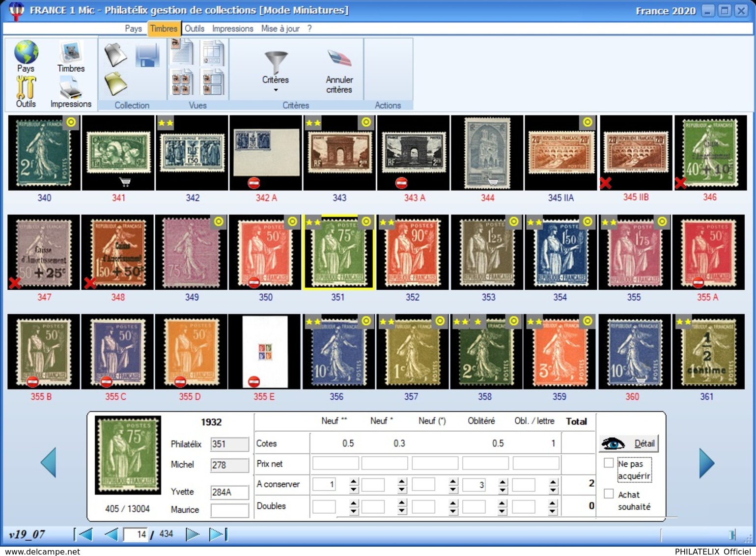This screenshot has width=756, height=556.
Task: Click the Annuler critères eraser icon
Action: [339, 58]
